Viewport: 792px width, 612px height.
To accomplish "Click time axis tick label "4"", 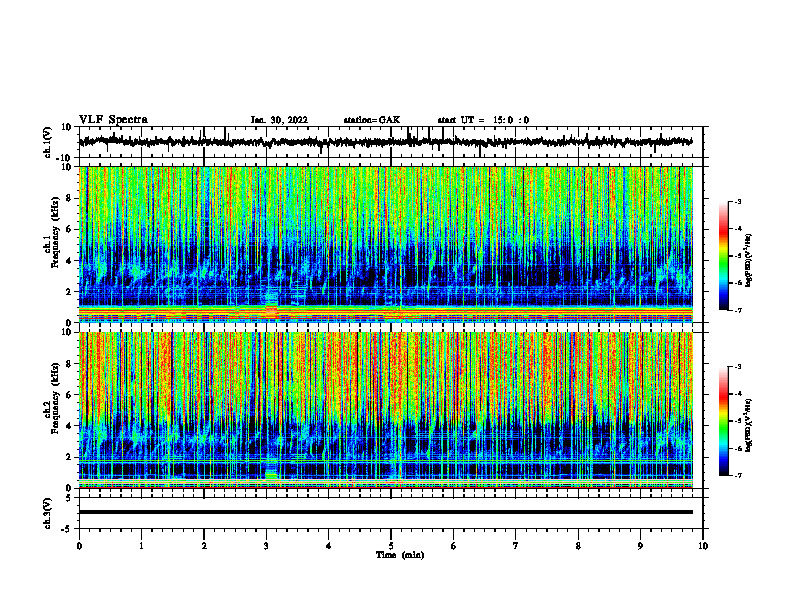I will [x=329, y=546].
